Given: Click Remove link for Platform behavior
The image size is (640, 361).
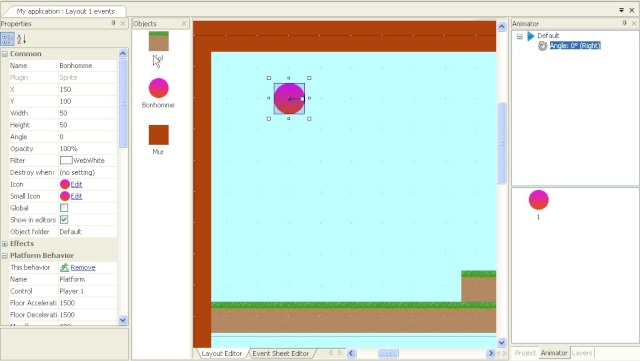Looking at the screenshot, I should click(x=83, y=267).
